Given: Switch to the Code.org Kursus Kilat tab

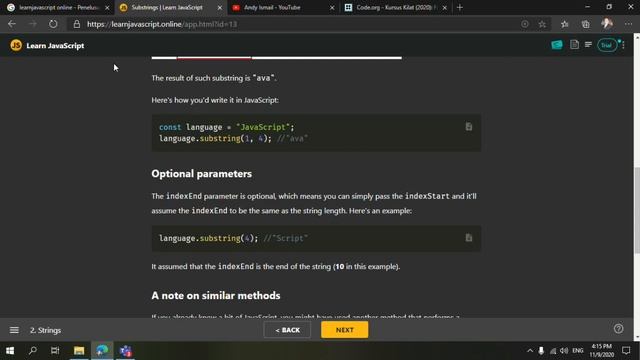Looking at the screenshot, I should pyautogui.click(x=394, y=7).
